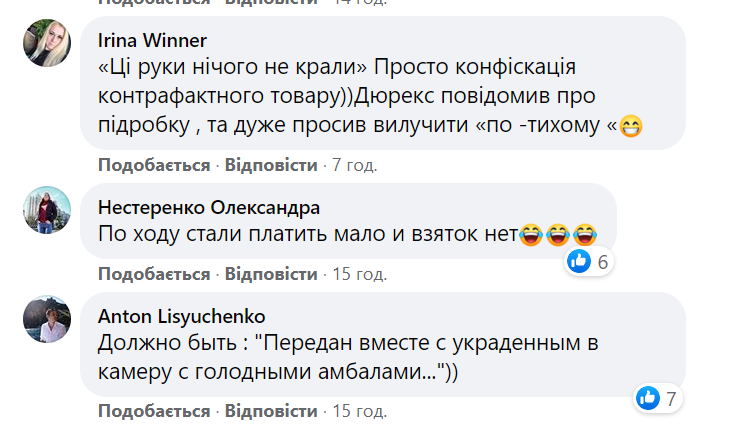Open the 7 год. timestamp link
Image resolution: width=748 pixels, height=427 pixels.
coord(351,164)
